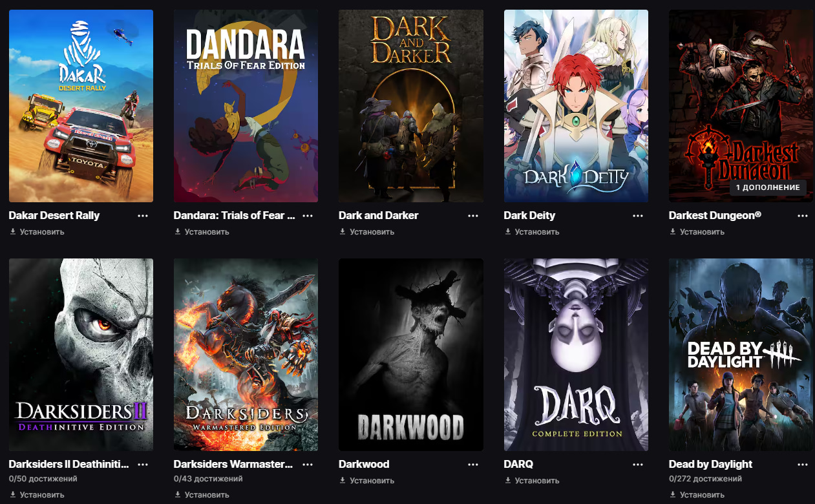
Task: Open the Darksiders II Deathinitive title link
Action: click(x=69, y=465)
